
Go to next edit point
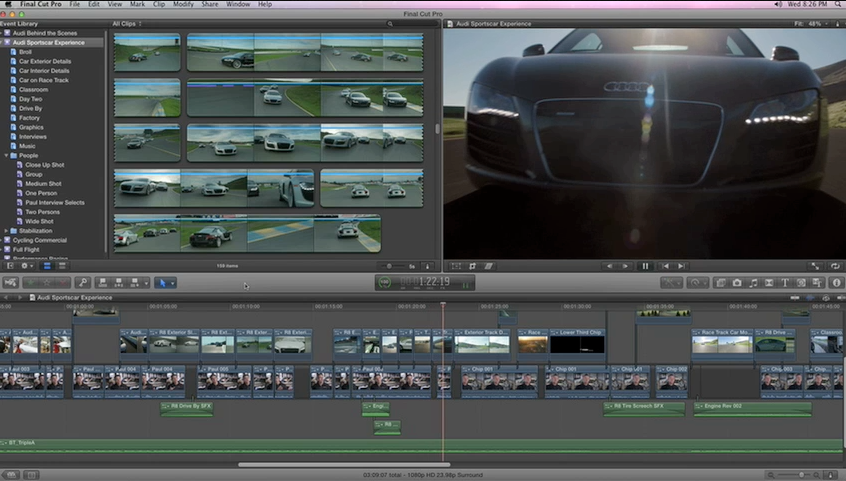tap(681, 266)
